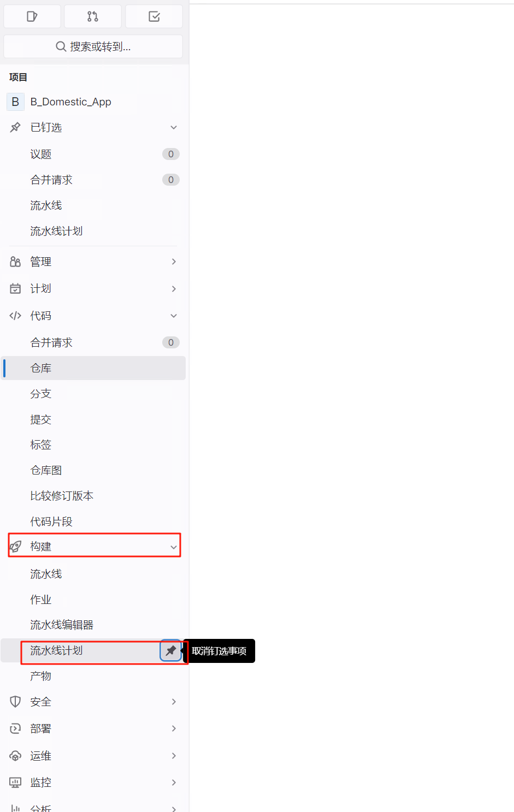Open the issues icon in top toolbar
This screenshot has width=514, height=812.
[32, 16]
